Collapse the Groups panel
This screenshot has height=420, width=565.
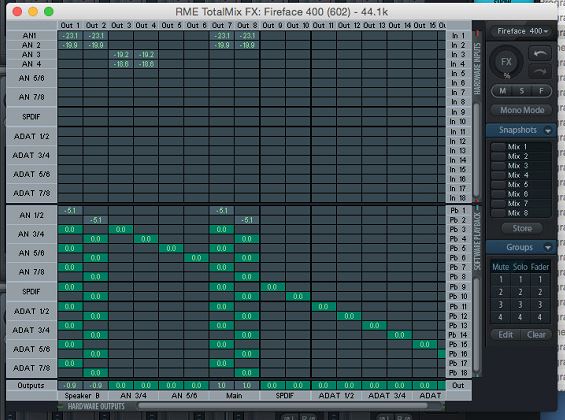[x=548, y=248]
